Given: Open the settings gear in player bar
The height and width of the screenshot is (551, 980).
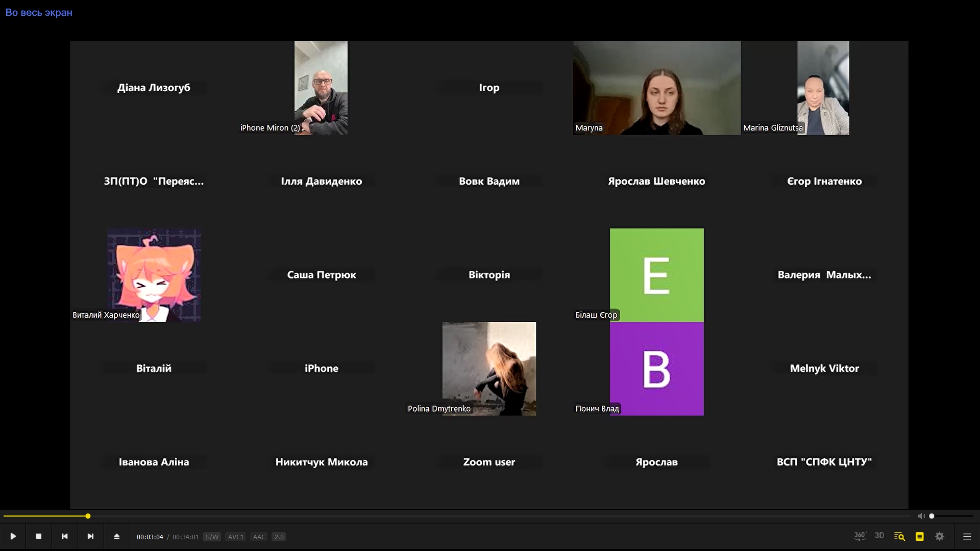Looking at the screenshot, I should click(940, 537).
